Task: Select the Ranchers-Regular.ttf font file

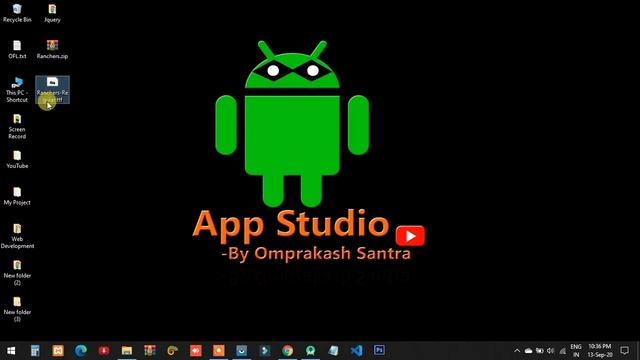Action: (x=52, y=89)
